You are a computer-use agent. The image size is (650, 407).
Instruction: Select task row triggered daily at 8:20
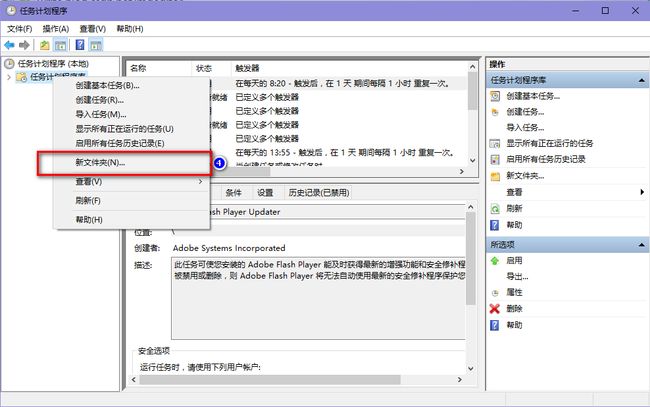click(297, 83)
